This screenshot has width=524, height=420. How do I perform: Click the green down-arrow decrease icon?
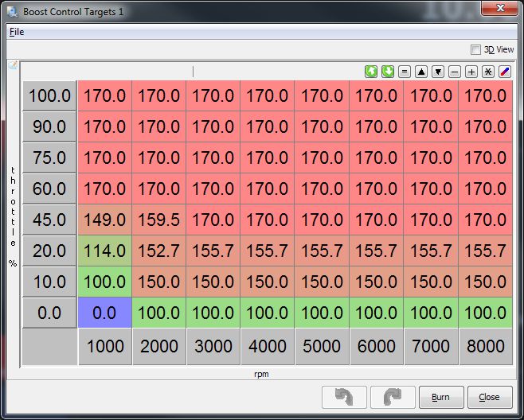tap(388, 72)
